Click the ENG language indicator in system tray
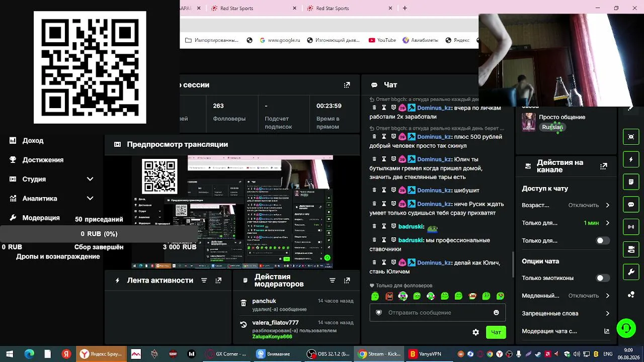The image size is (644, 362). click(608, 354)
